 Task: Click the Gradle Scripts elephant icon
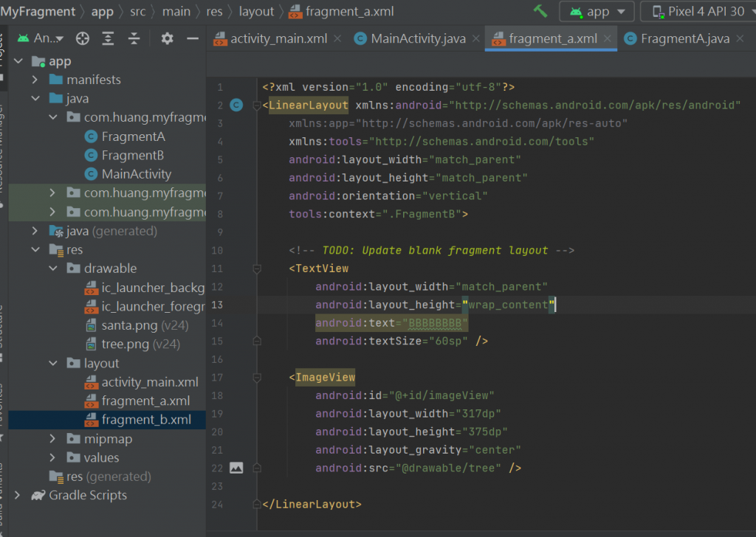38,495
